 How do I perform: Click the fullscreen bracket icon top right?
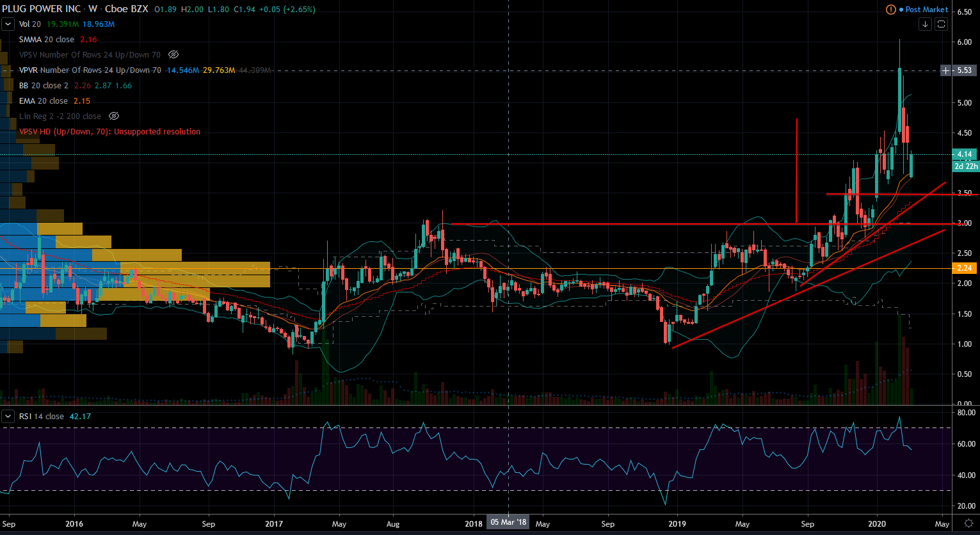(x=941, y=24)
